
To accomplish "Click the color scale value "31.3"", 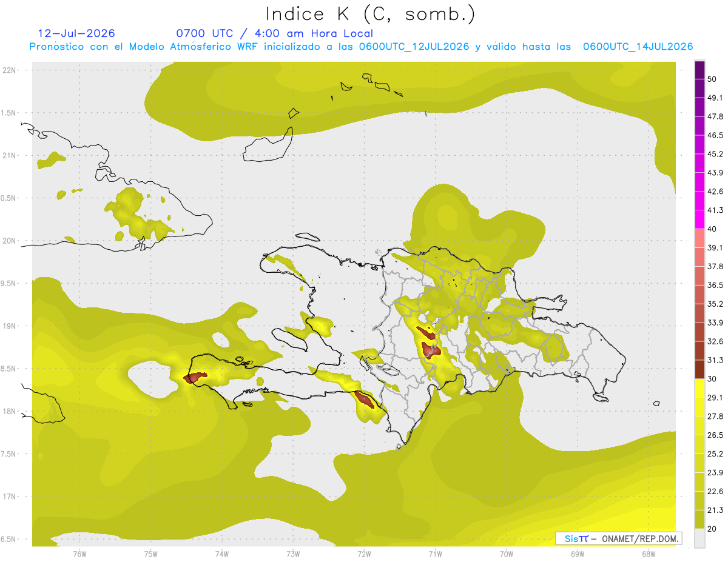I will point(715,360).
